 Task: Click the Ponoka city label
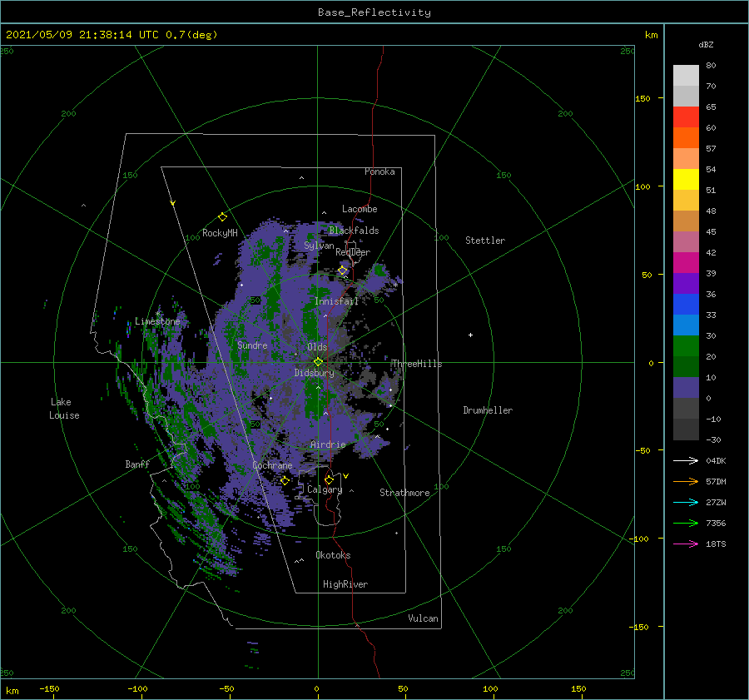[379, 171]
